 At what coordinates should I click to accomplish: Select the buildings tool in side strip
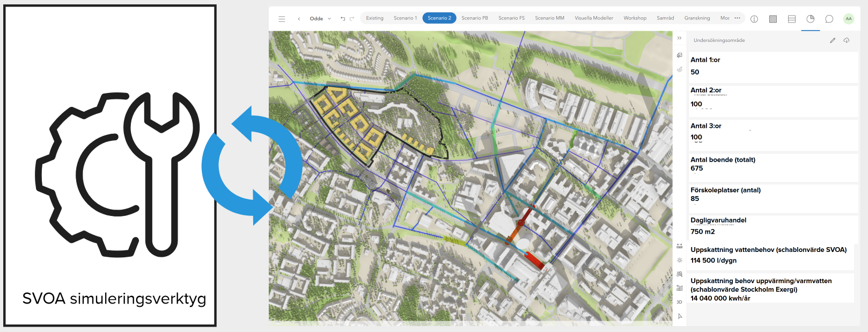coord(680,55)
